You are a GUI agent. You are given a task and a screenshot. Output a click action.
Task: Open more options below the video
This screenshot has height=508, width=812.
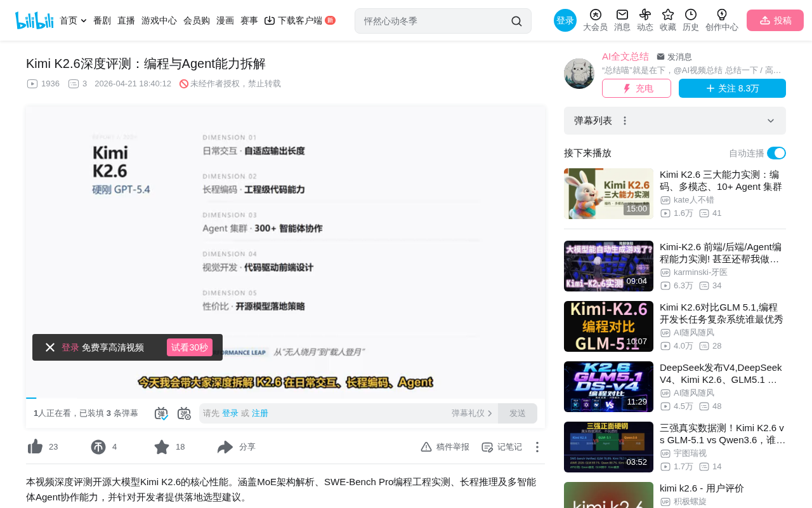(537, 447)
